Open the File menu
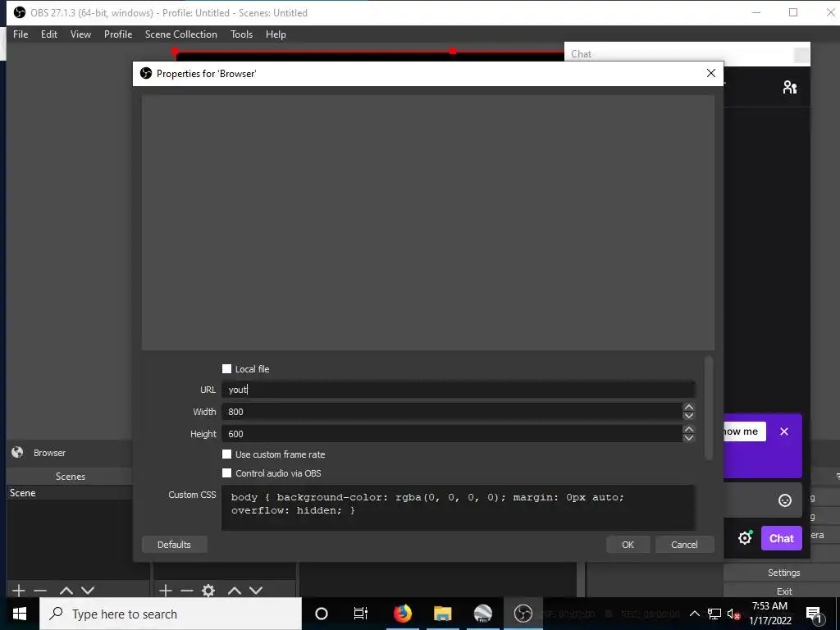840x630 pixels. 21,34
